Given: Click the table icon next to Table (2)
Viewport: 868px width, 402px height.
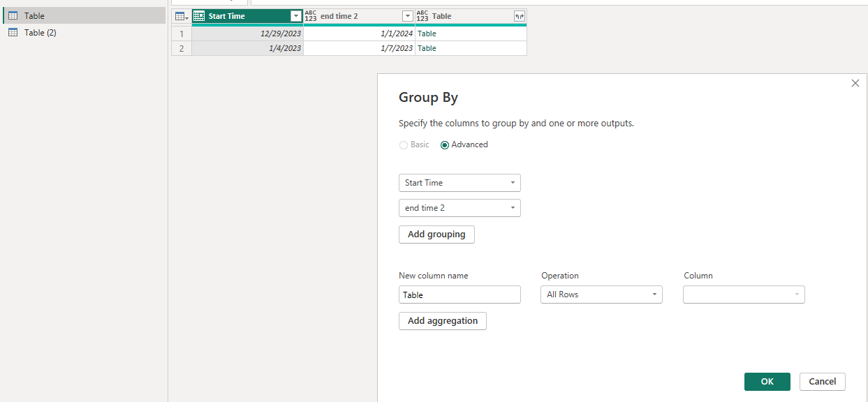Looking at the screenshot, I should [x=13, y=33].
